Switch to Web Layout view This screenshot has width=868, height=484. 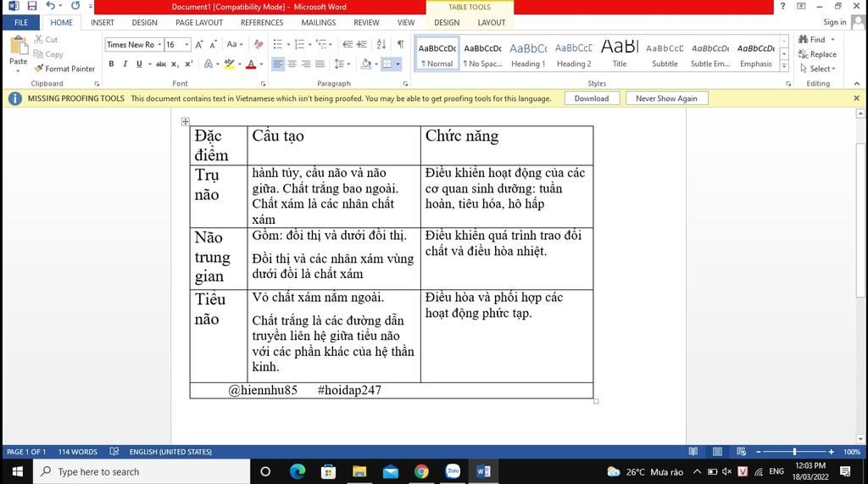pyautogui.click(x=741, y=451)
